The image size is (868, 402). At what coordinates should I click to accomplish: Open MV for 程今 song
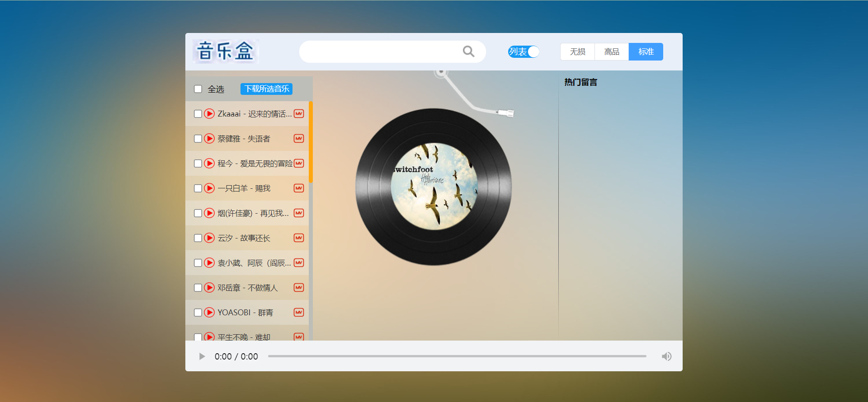pos(299,163)
